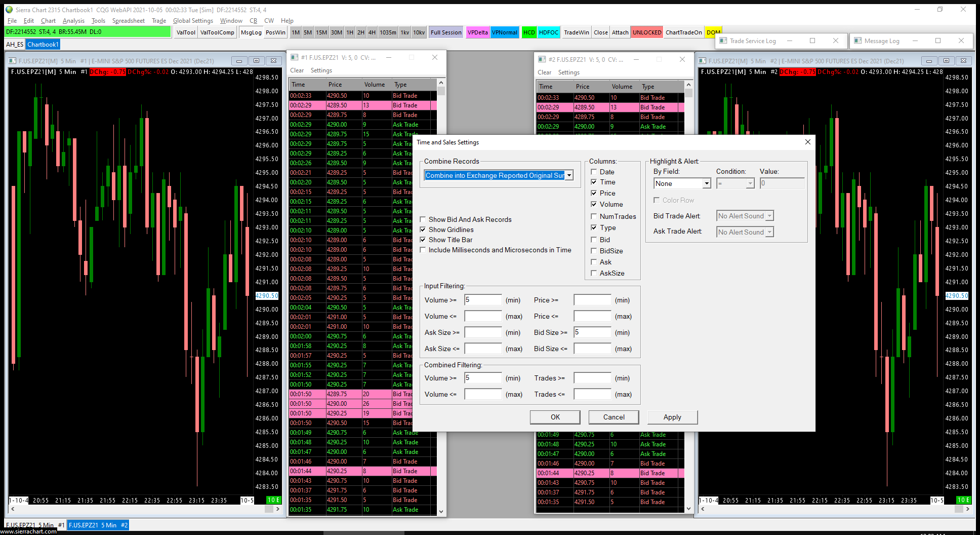Open the Global Settings menu
The image size is (980, 535).
click(x=193, y=21)
